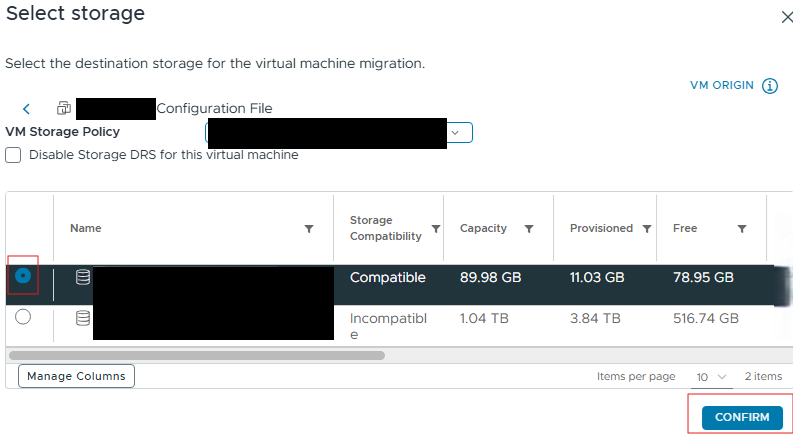Open the Provisioned column filter
Image resolution: width=795 pixels, height=436 pixels.
[648, 229]
